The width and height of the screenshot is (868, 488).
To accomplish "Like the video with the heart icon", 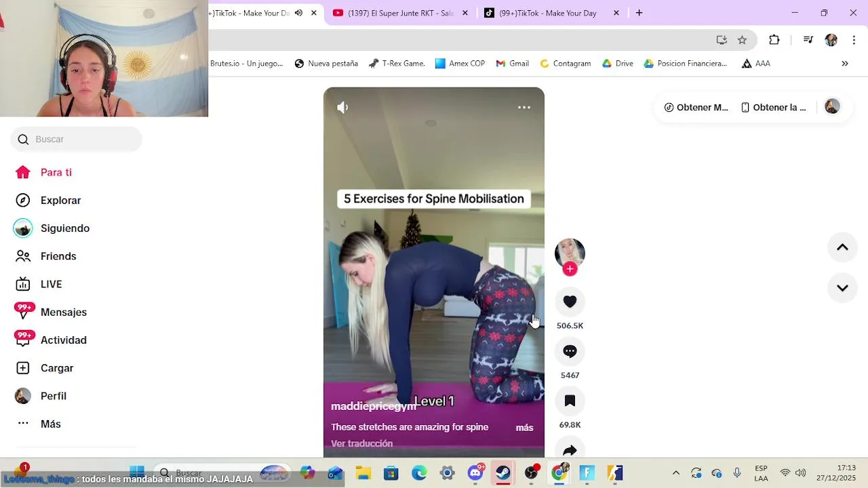I will point(570,302).
